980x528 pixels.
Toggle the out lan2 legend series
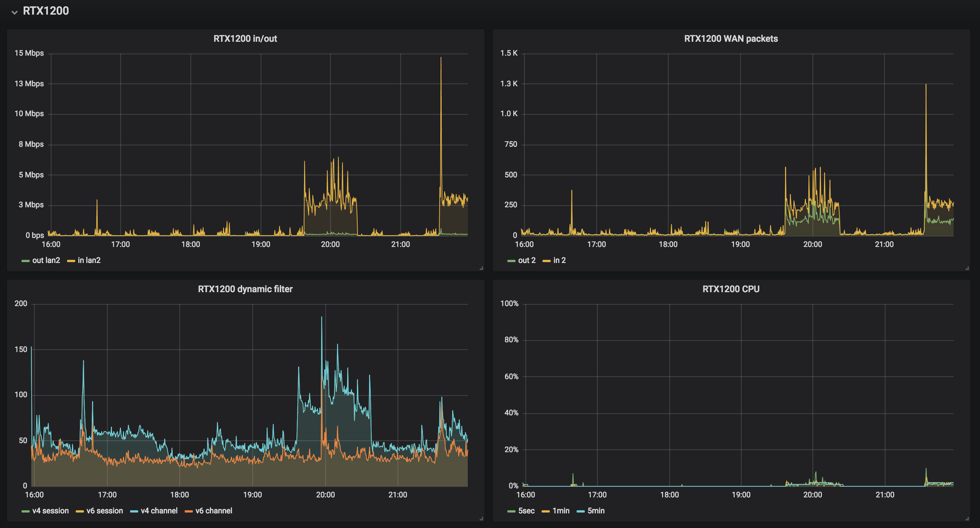pyautogui.click(x=46, y=261)
